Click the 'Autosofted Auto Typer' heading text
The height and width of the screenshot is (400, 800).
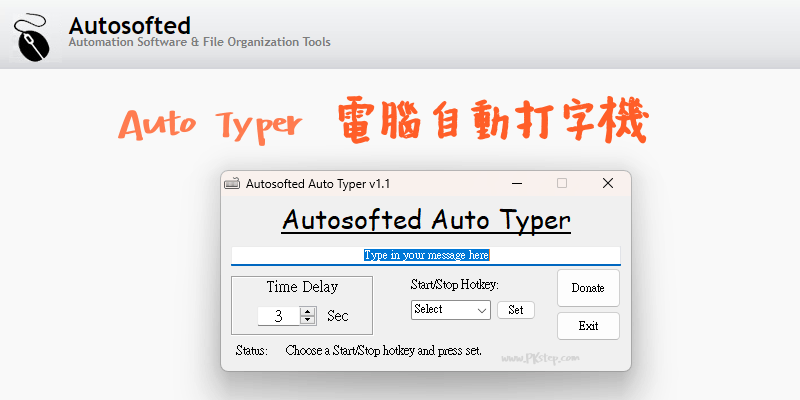pos(426,220)
